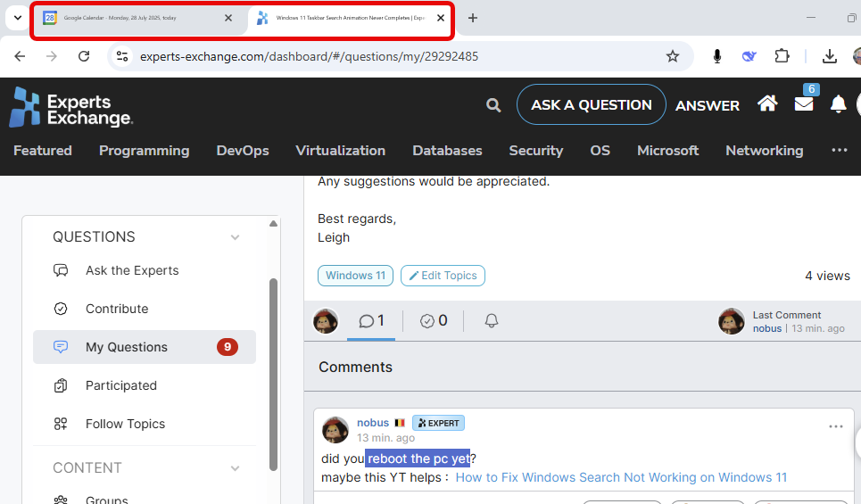The height and width of the screenshot is (504, 861).
Task: Close the Experts Exchange question tab
Action: click(441, 18)
